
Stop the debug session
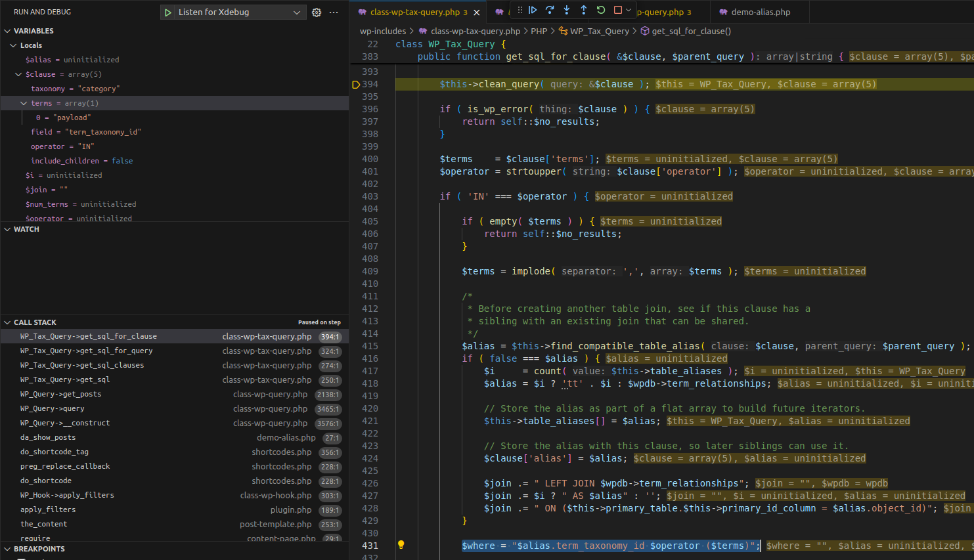[x=617, y=10]
